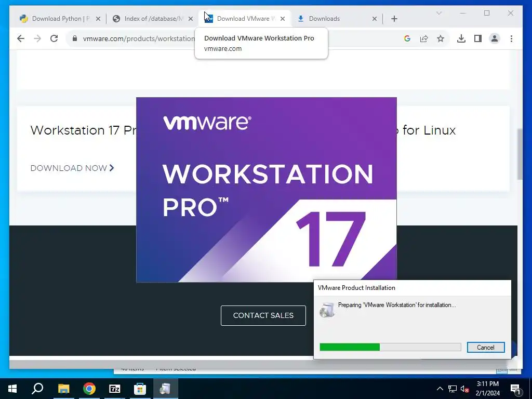Go back to the previous page

21,38
